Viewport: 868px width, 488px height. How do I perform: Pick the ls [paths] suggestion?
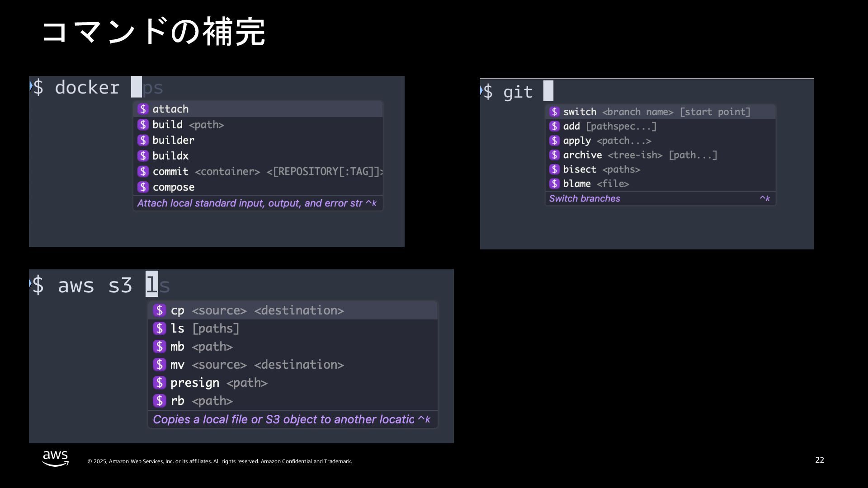coord(205,328)
